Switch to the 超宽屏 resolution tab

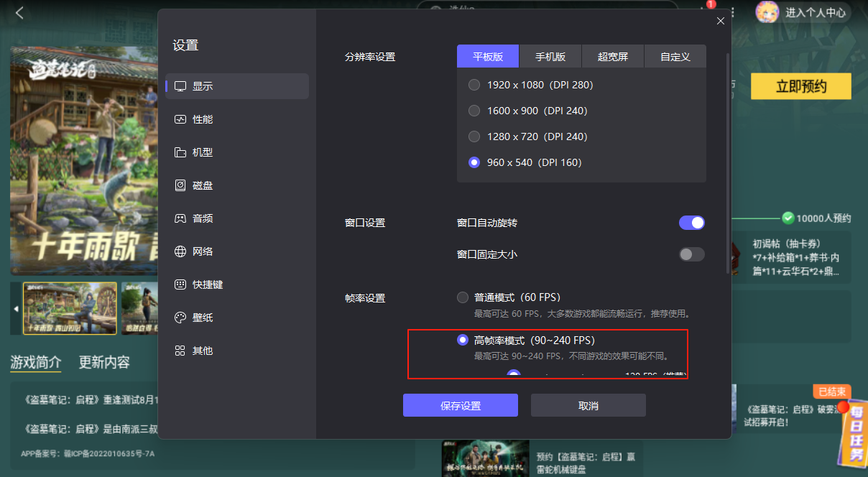point(613,57)
